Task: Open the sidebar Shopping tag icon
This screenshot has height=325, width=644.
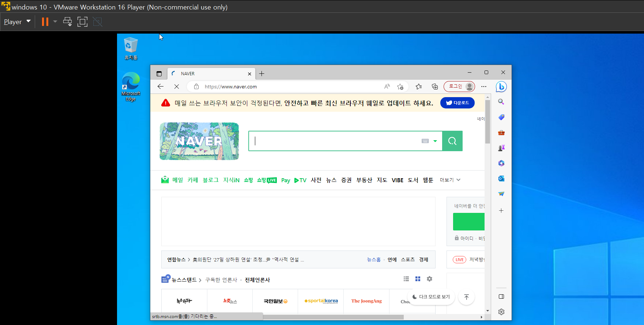Action: (x=501, y=117)
